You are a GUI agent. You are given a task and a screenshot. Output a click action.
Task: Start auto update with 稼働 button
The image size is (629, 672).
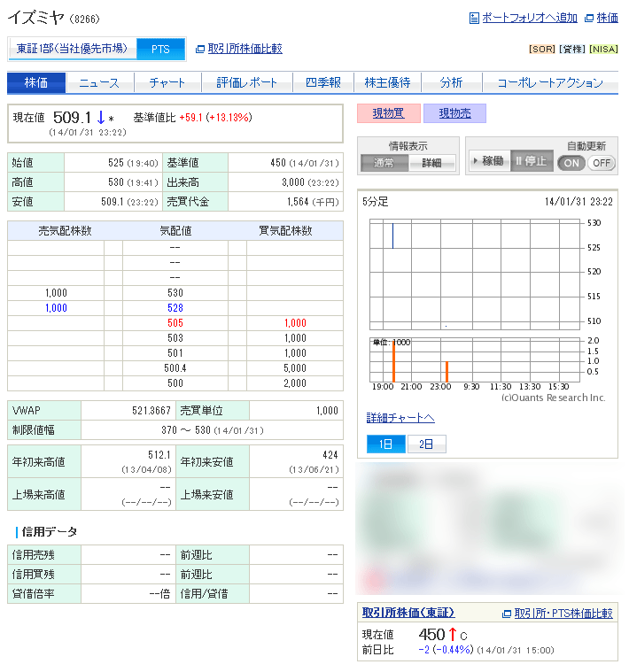(489, 161)
